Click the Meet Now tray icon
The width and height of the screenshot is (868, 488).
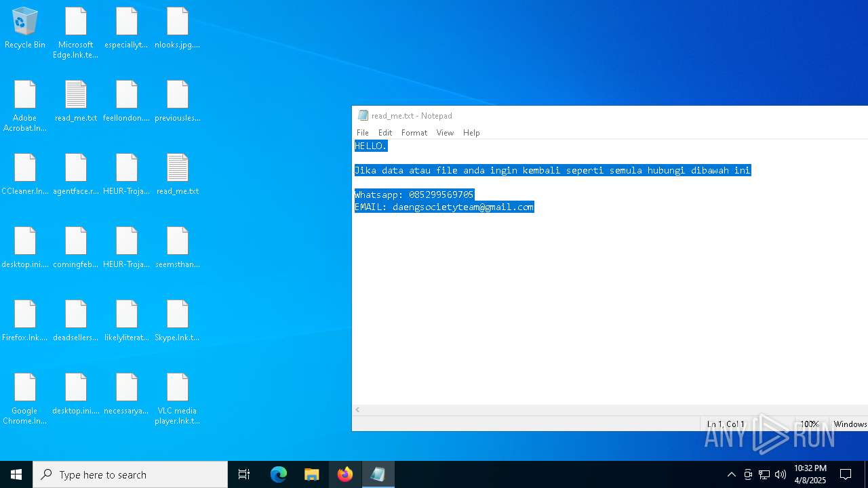748,474
